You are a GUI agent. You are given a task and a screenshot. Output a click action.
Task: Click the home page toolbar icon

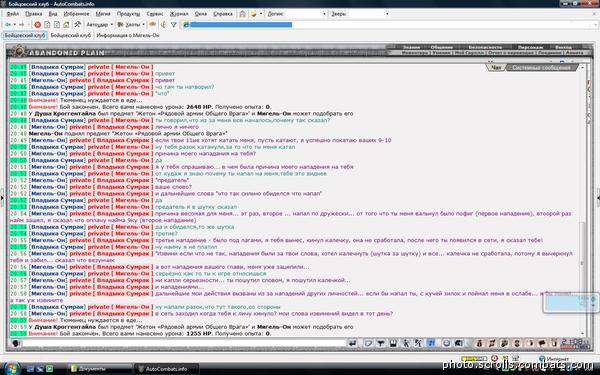point(66,24)
